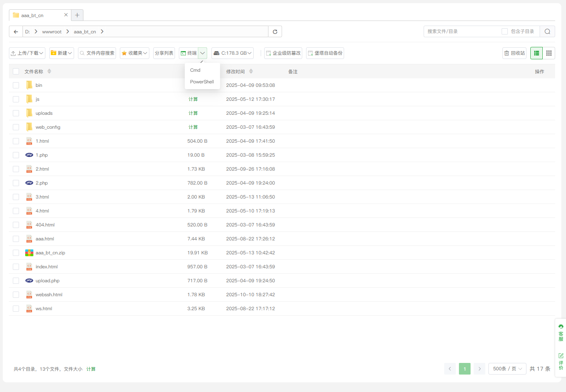This screenshot has width=566, height=392.
Task: Close the aaa_bt_cn tab
Action: (66, 15)
